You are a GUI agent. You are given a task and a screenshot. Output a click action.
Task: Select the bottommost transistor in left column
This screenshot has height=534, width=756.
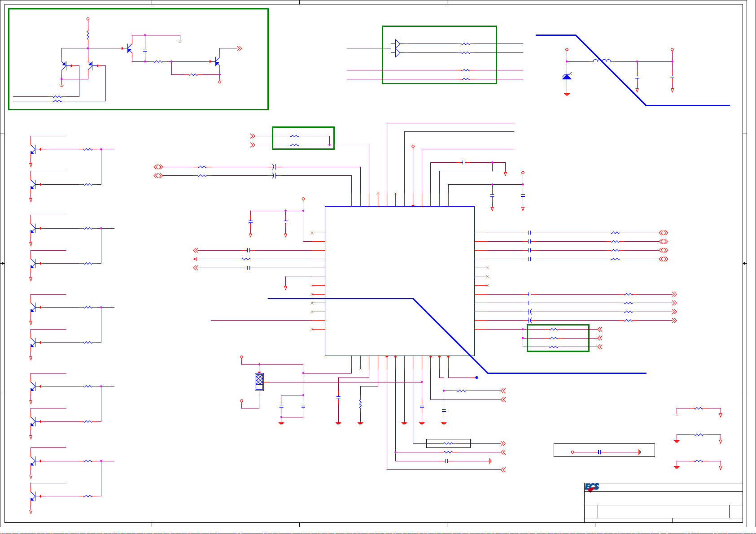(x=34, y=496)
